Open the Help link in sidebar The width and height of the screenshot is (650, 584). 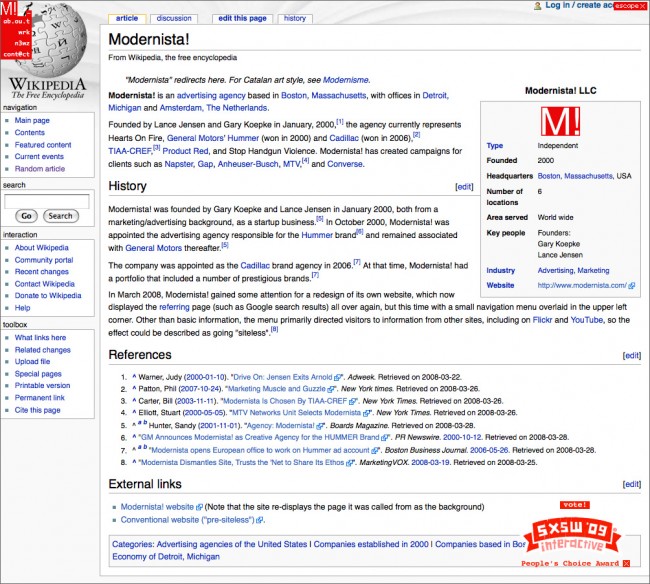point(22,308)
